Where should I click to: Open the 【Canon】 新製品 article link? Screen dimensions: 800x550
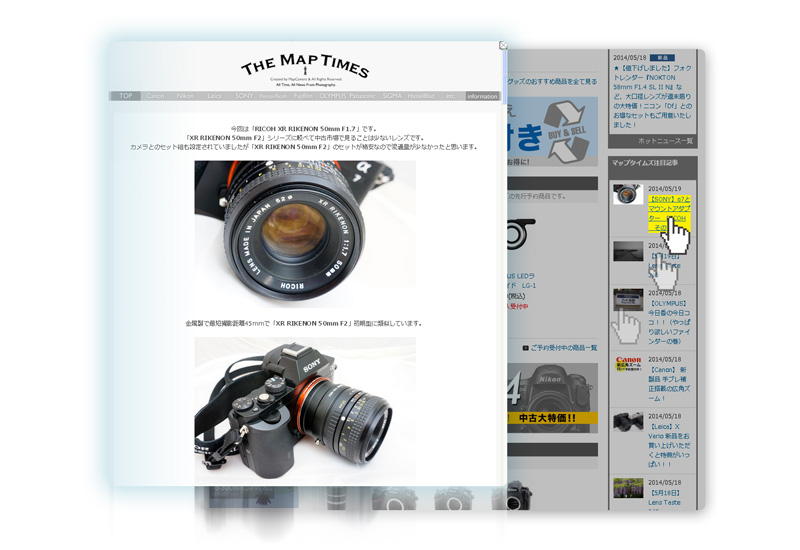[x=669, y=384]
